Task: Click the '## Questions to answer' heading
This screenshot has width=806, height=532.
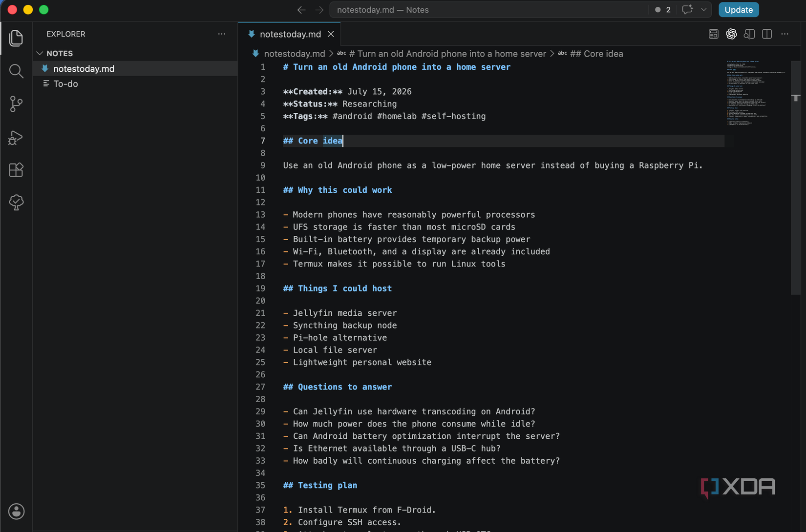Action: [338, 387]
